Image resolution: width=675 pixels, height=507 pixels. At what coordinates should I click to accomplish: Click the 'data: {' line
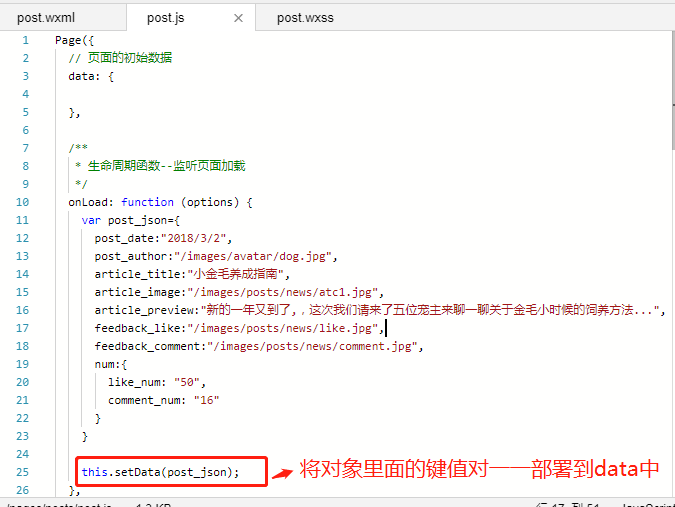91,77
